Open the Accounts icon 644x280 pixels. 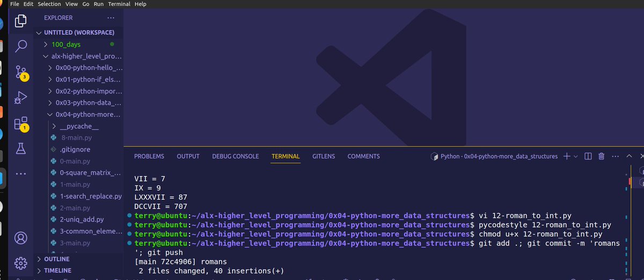[20, 238]
